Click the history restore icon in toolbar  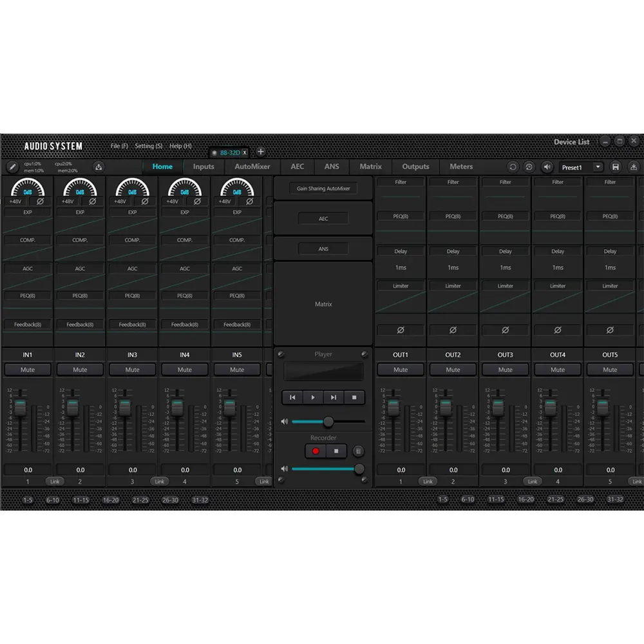pyautogui.click(x=529, y=167)
